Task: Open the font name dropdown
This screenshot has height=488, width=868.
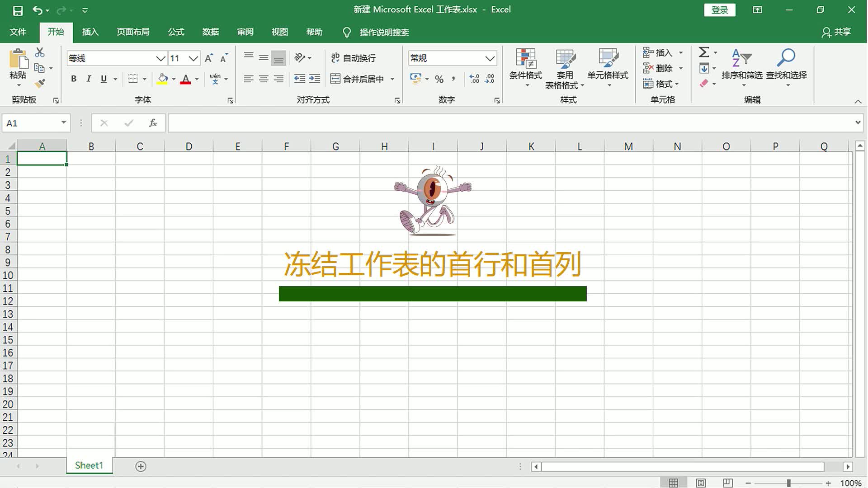Action: (160, 58)
